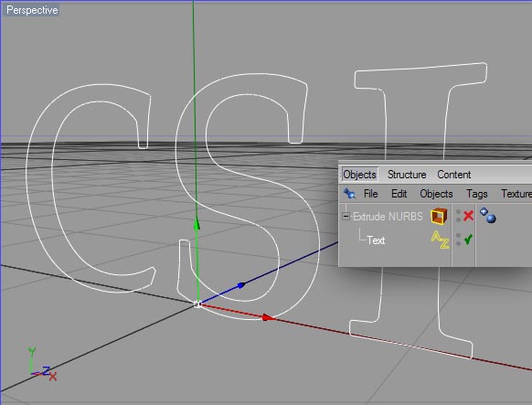This screenshot has width=532, height=405.
Task: Grab the blue Z axis arrow handle
Action: point(241,285)
